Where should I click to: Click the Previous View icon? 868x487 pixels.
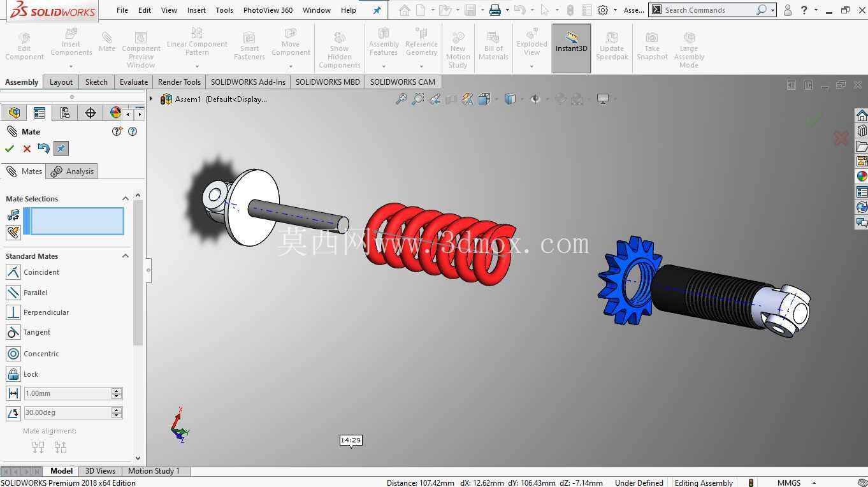click(435, 99)
